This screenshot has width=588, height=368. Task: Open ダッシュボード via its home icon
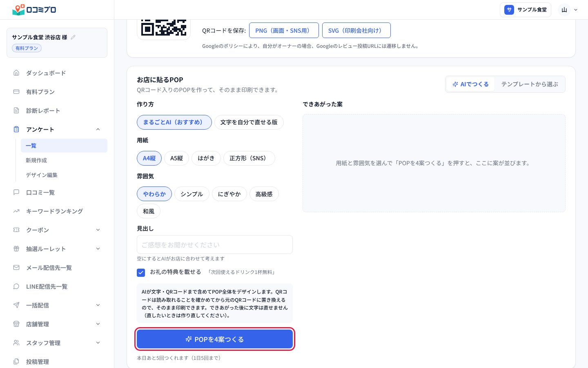coord(16,73)
